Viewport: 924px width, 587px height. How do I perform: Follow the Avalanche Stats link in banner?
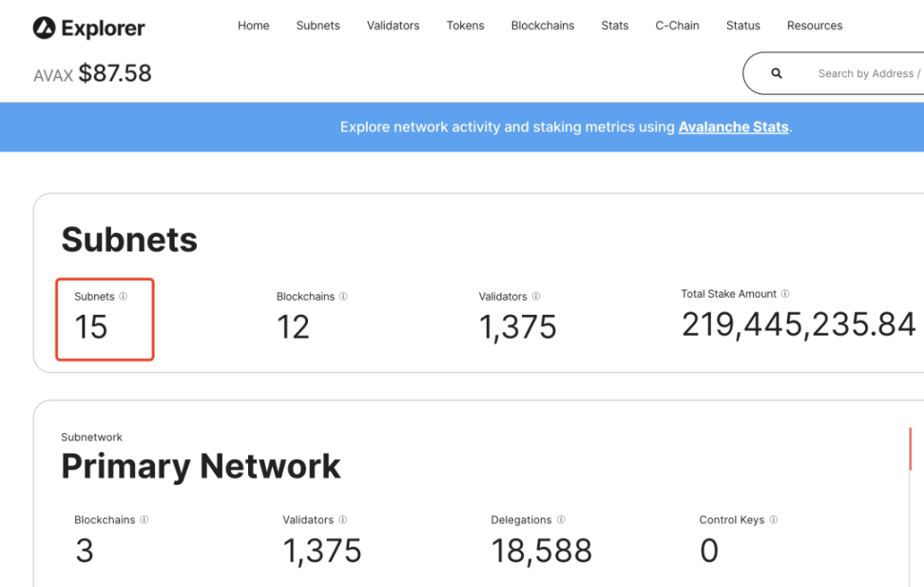[x=733, y=127]
